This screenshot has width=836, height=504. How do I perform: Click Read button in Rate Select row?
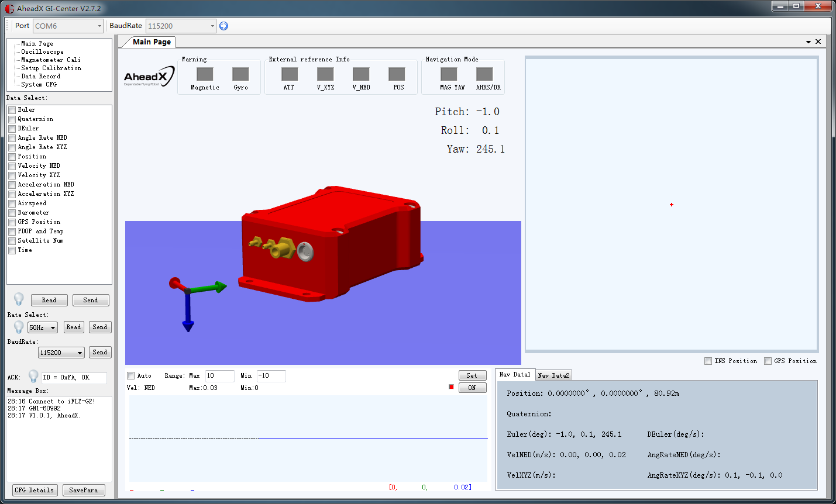click(x=74, y=327)
